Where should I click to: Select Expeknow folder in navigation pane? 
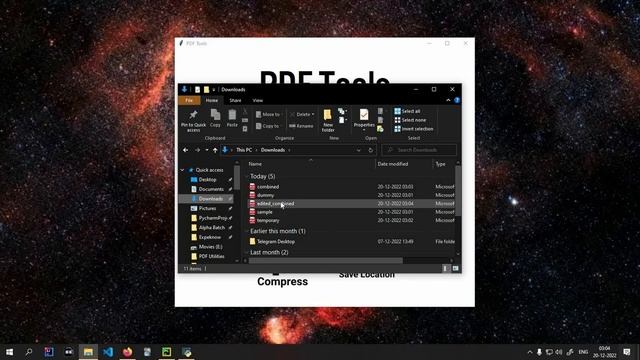[x=210, y=237]
